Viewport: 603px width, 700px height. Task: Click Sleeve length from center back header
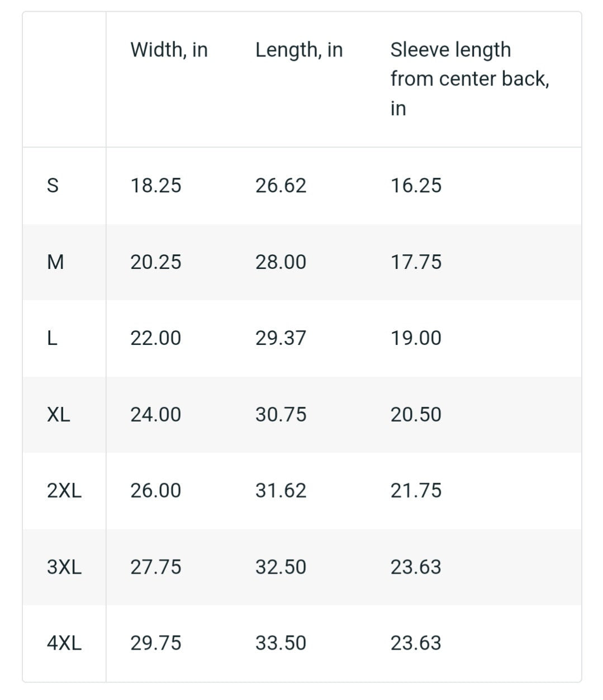(469, 79)
